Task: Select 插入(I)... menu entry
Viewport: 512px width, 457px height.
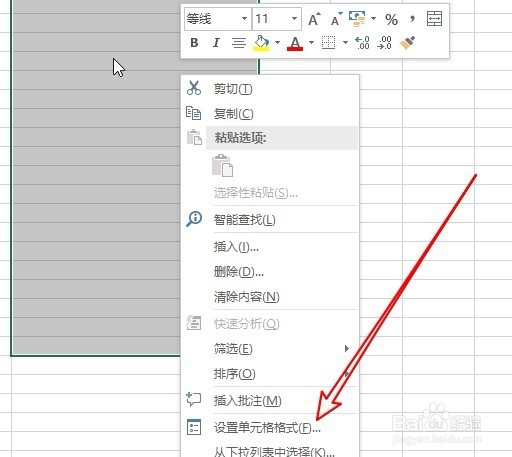Action: click(x=270, y=247)
